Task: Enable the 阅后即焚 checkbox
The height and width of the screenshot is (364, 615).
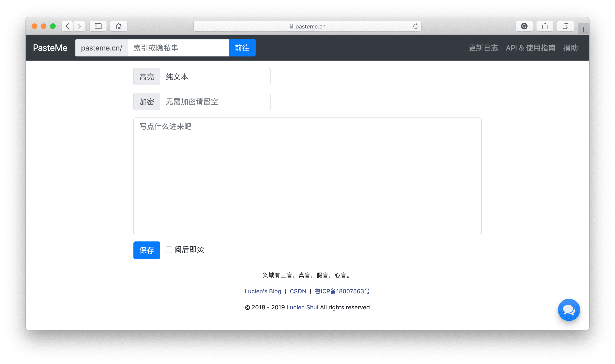Action: [169, 250]
